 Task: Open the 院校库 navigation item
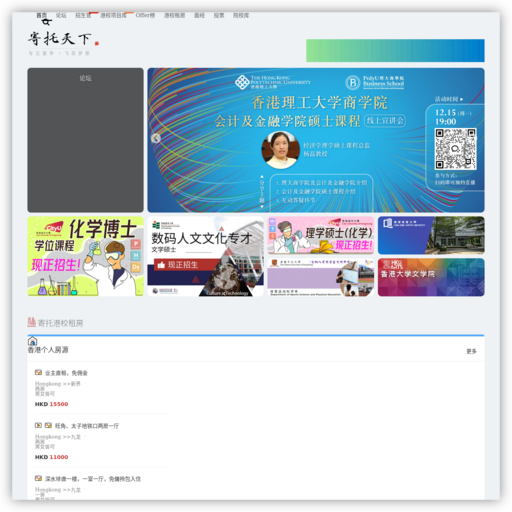click(x=241, y=15)
